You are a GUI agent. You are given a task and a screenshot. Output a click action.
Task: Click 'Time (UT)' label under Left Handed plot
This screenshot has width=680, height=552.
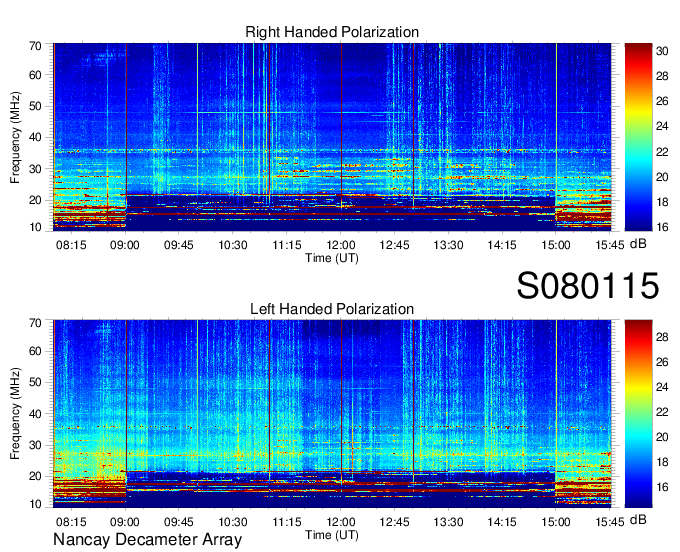pos(332,535)
